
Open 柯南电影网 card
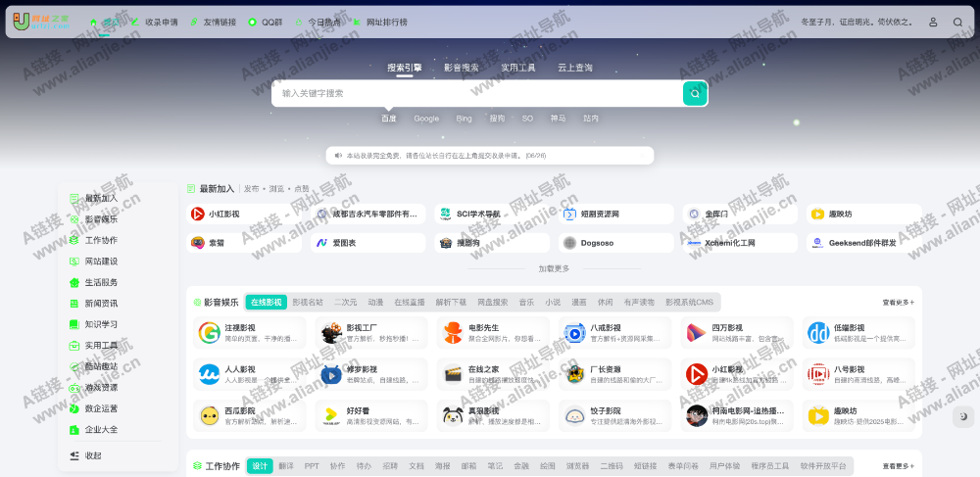737,416
